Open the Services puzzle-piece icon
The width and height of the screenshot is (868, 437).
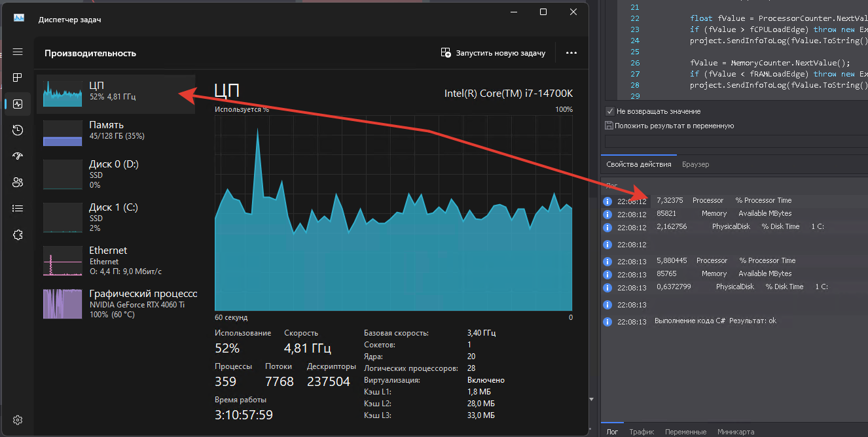(18, 235)
